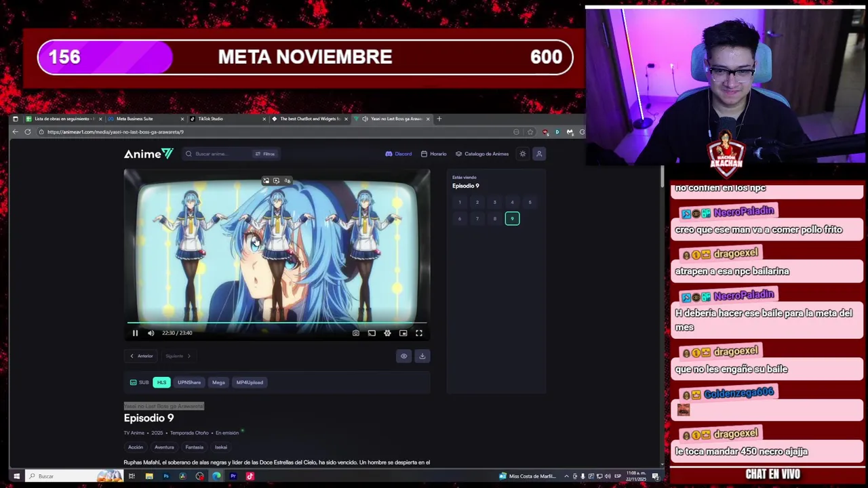
Task: Open episode 7 in the episode list
Action: pos(477,218)
